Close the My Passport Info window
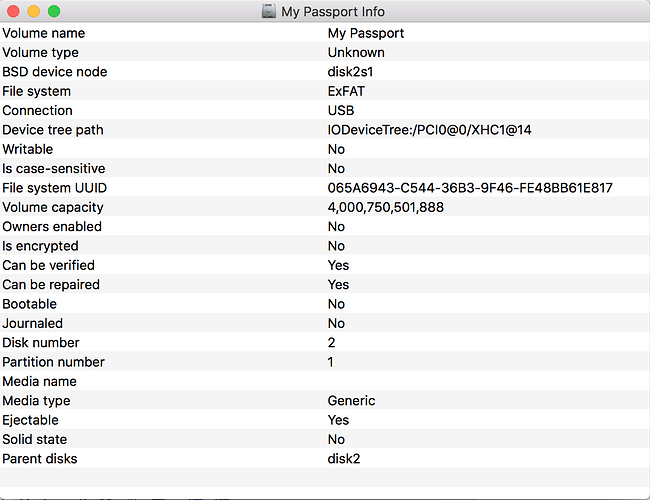Screen dimensions: 650x500 click(13, 11)
